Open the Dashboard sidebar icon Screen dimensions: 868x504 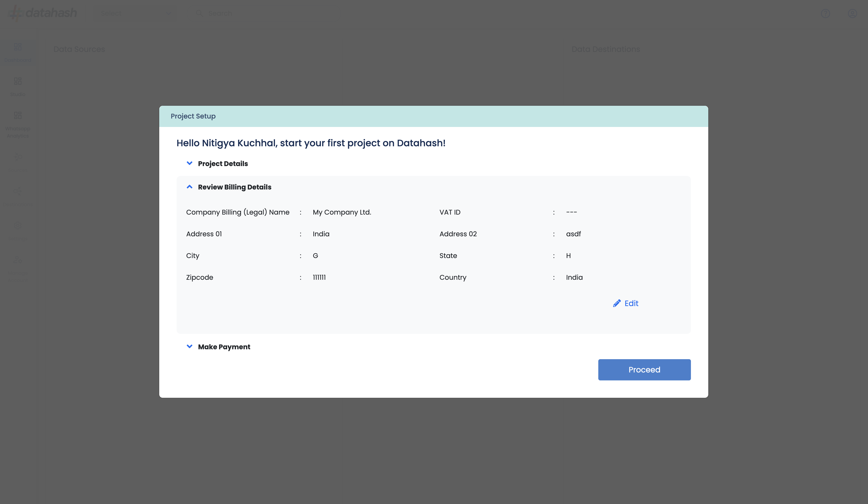point(18,47)
